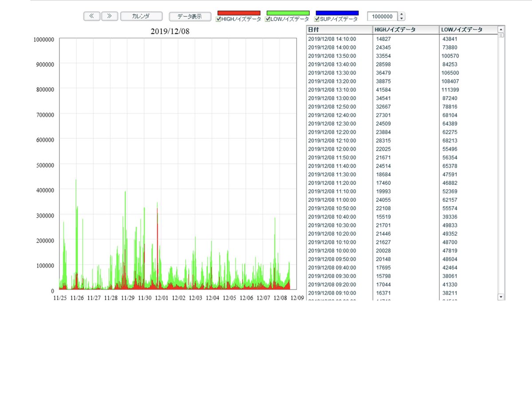Toggle the SUPノイズデータ checkbox
The image size is (532, 399).
(x=317, y=20)
